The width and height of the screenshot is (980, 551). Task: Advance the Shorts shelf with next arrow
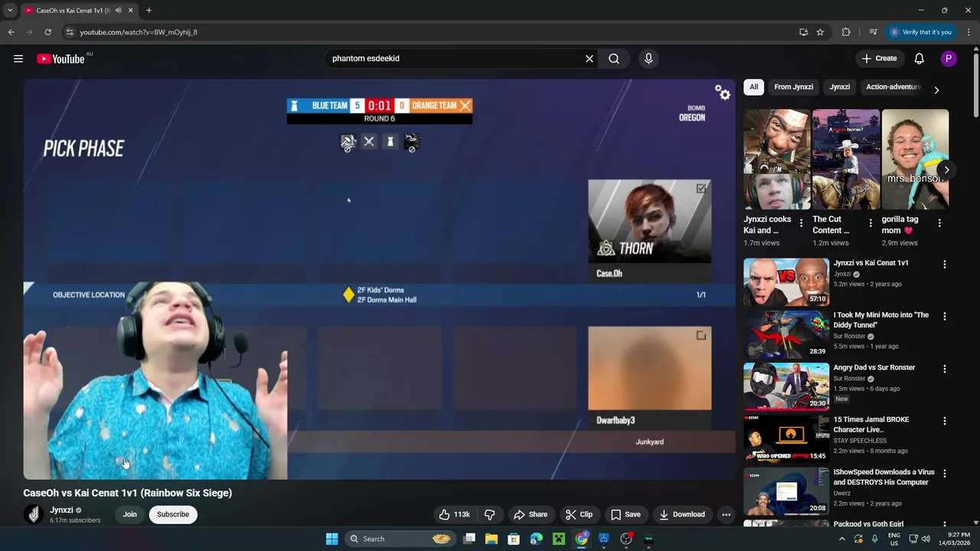[x=946, y=170]
